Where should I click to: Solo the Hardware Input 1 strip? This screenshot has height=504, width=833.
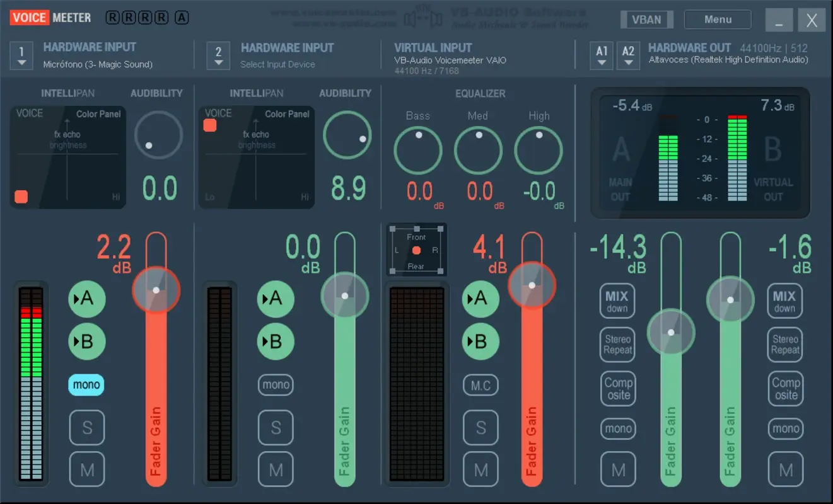point(86,428)
